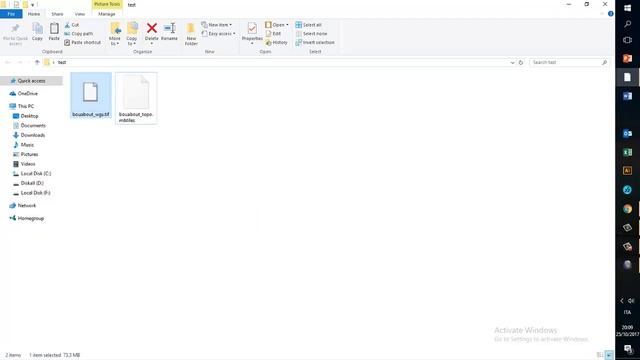
Task: Click the Rename icon
Action: coord(169,29)
